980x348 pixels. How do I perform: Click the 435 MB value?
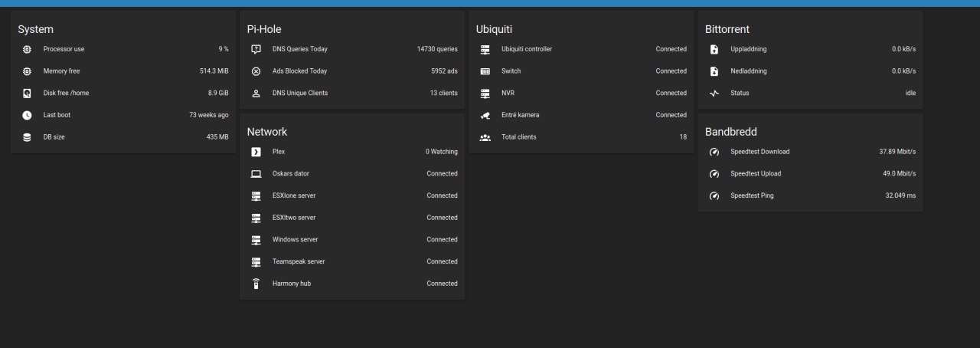(x=217, y=137)
